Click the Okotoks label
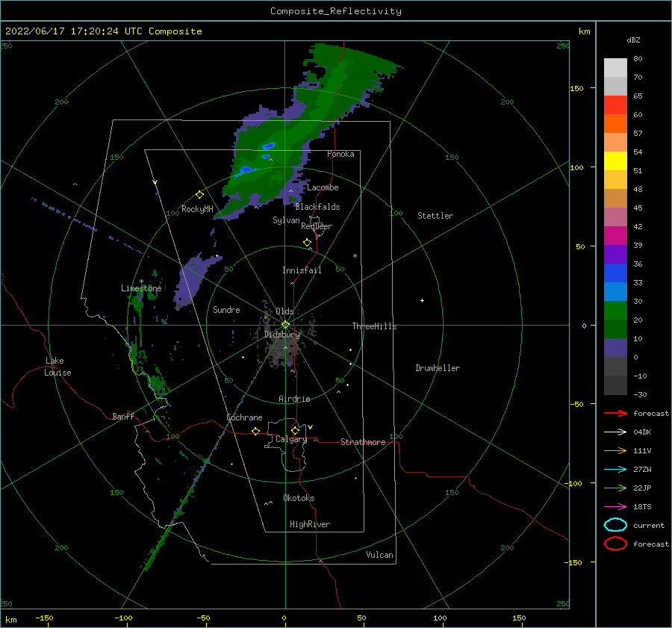This screenshot has height=628, width=672. tap(299, 498)
